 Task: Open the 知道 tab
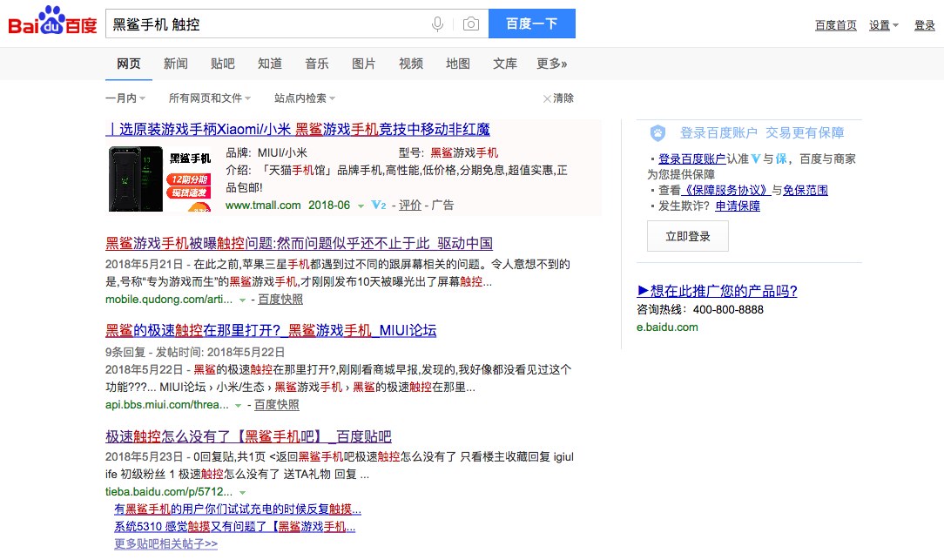(x=270, y=64)
